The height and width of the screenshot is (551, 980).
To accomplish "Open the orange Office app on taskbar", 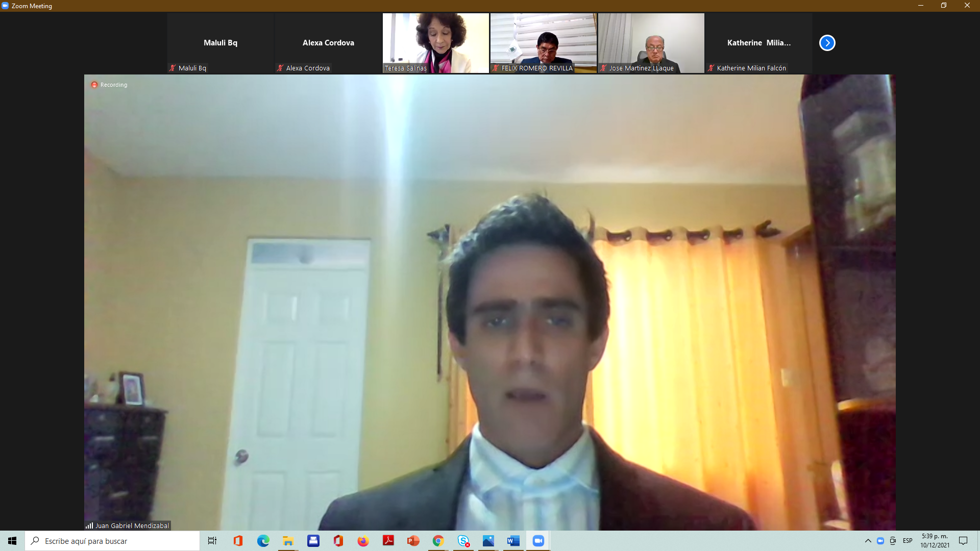I will point(238,541).
